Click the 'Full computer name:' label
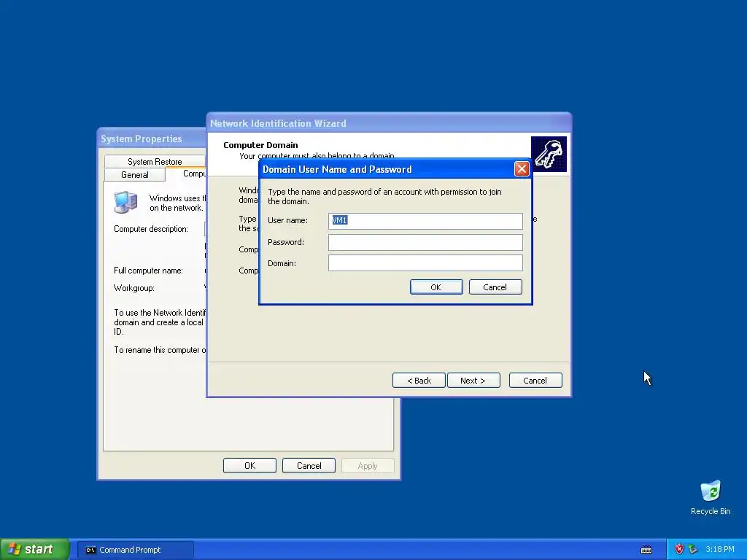This screenshot has height=560, width=747. (x=148, y=271)
